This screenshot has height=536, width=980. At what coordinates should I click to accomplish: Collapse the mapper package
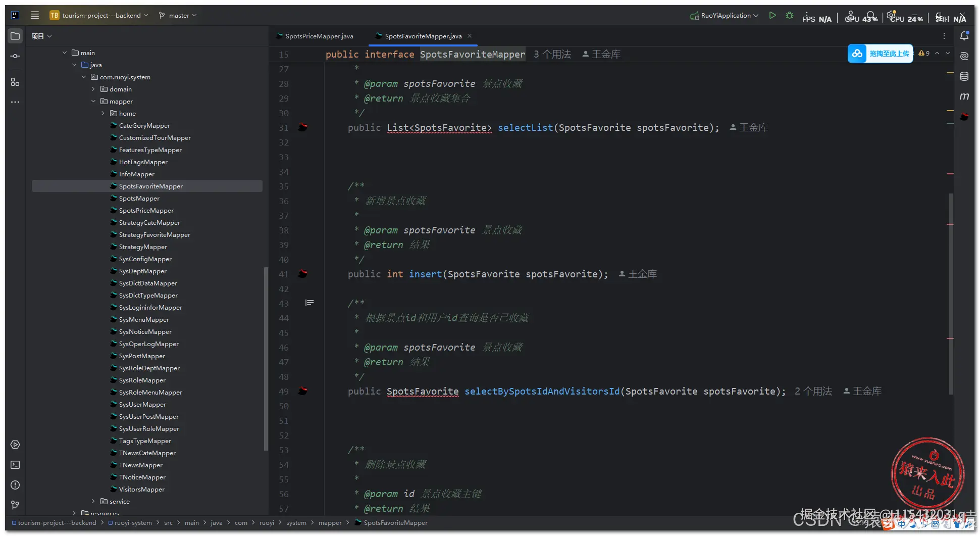(x=93, y=101)
